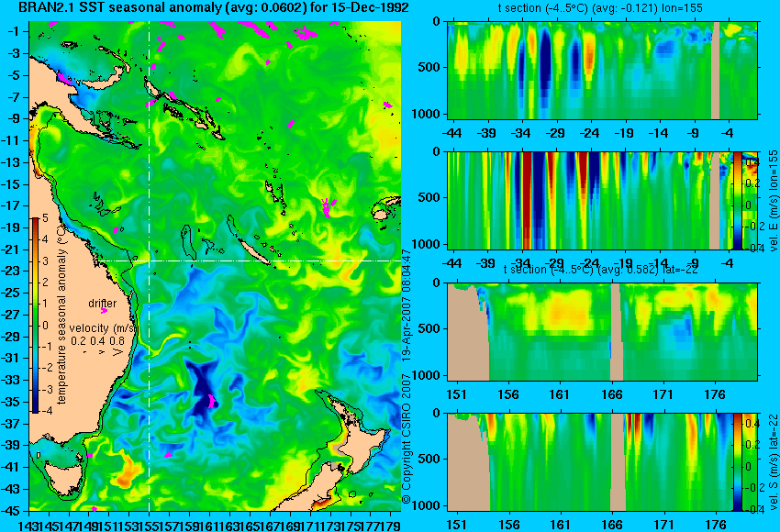
Task: Click the '-1' latitude label on the map axis
Action: pos(14,31)
